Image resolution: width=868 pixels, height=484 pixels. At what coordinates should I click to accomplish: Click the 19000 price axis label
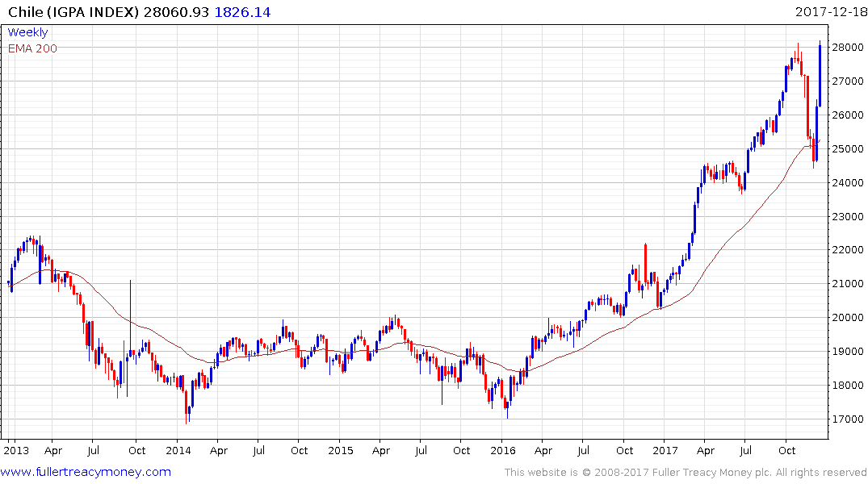848,351
